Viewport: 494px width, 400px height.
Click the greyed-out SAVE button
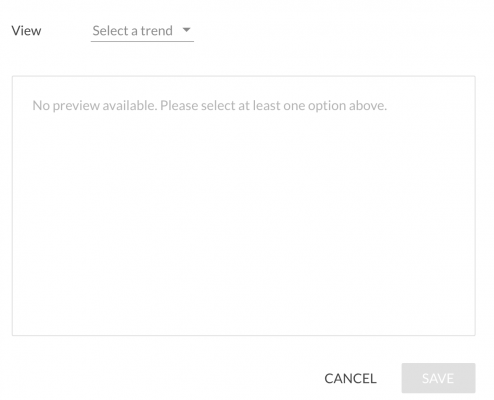coord(438,378)
